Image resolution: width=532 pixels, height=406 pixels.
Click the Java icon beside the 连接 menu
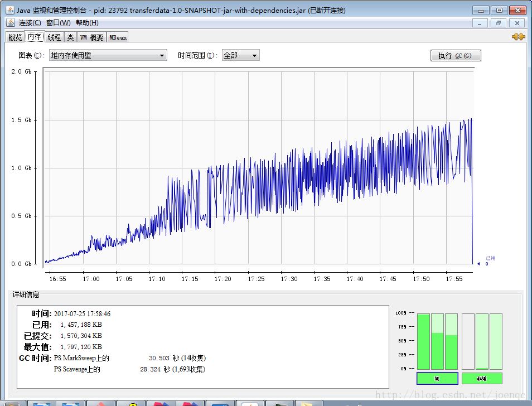11,23
